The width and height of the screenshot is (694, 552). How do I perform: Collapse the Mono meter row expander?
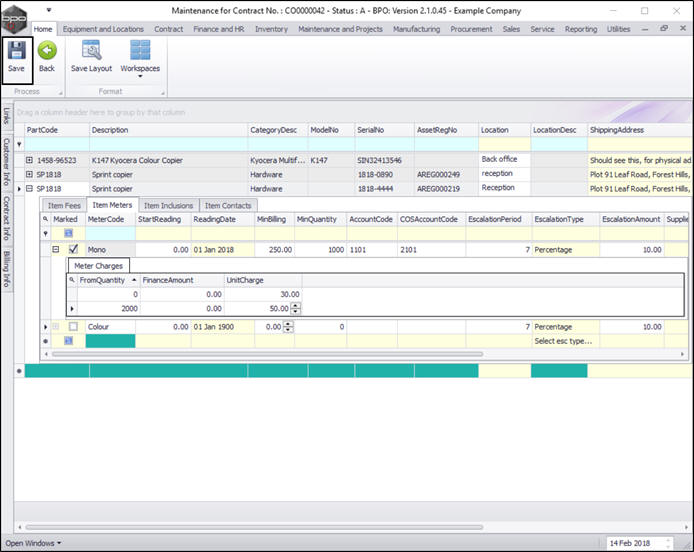(x=58, y=250)
